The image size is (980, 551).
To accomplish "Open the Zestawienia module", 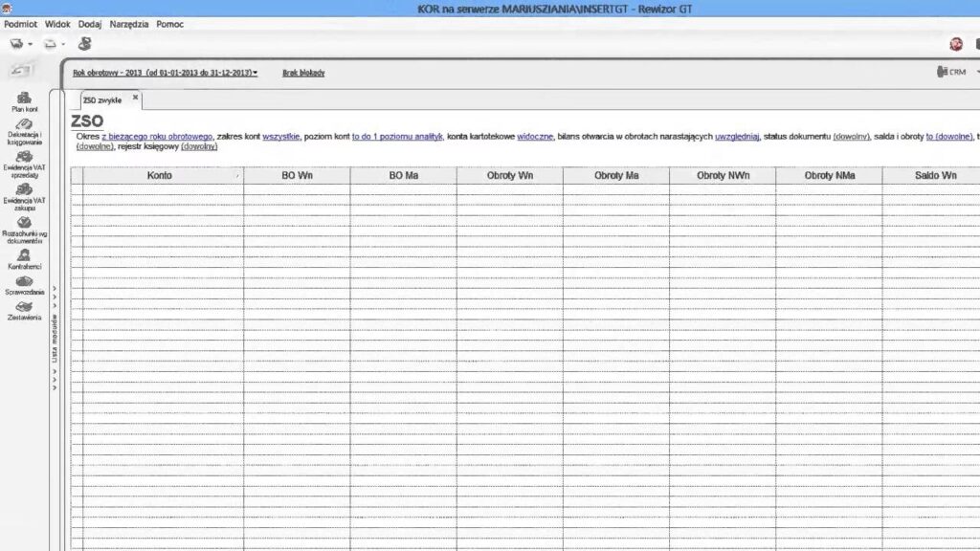I will click(x=25, y=310).
